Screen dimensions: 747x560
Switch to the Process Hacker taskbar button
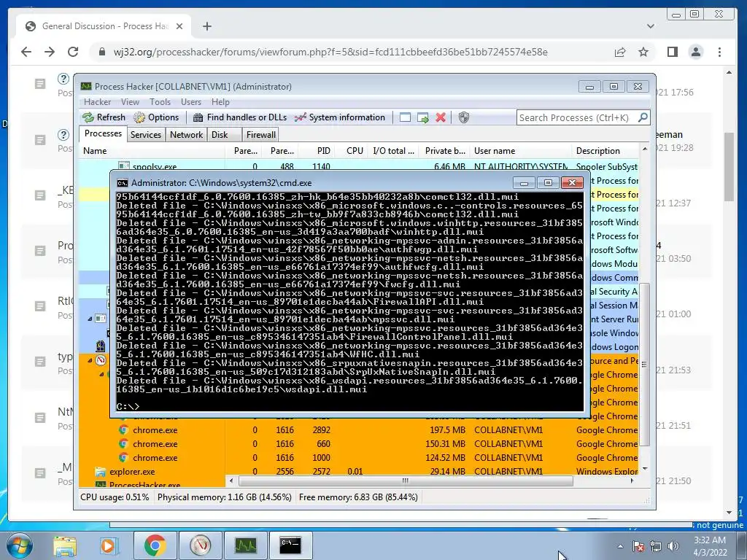coord(245,545)
